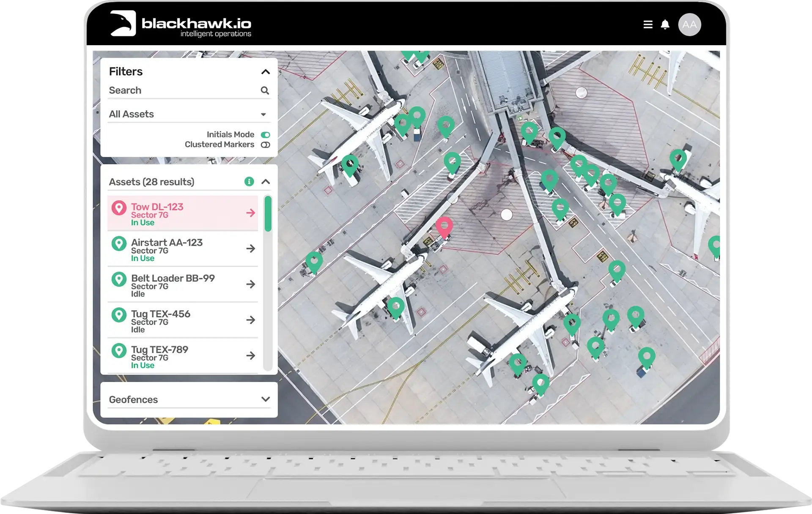812x514 pixels.
Task: Open notifications bell
Action: (x=665, y=25)
